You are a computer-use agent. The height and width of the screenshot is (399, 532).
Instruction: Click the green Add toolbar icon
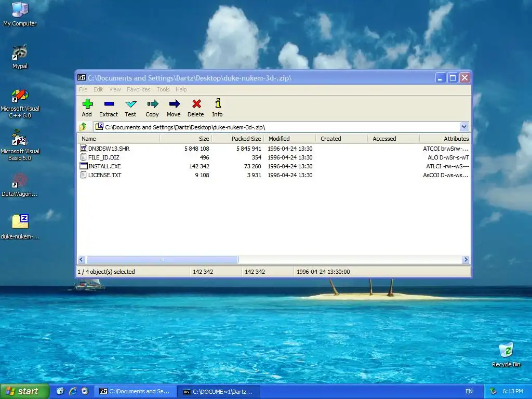click(x=87, y=103)
